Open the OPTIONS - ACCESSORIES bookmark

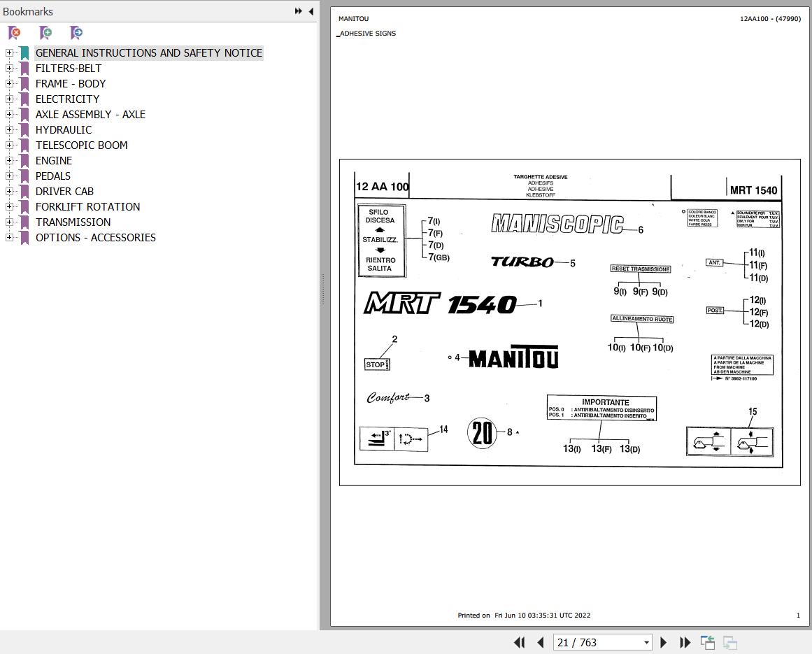coord(95,238)
